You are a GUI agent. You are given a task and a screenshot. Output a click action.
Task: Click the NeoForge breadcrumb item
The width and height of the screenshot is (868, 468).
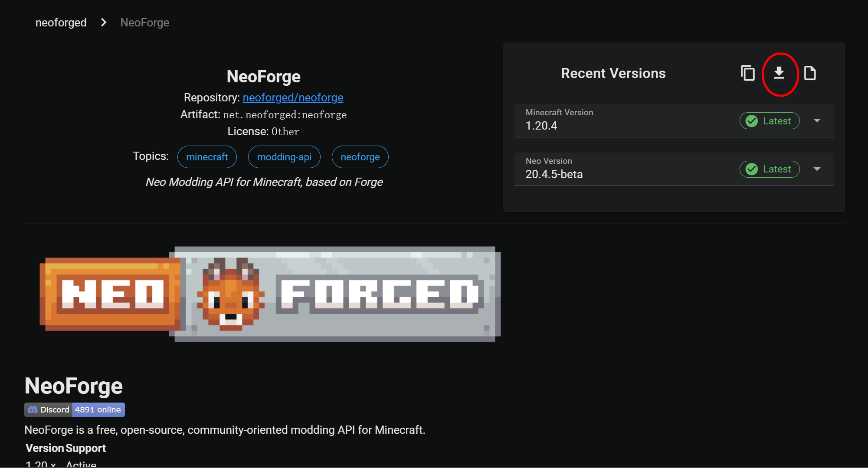pos(145,23)
